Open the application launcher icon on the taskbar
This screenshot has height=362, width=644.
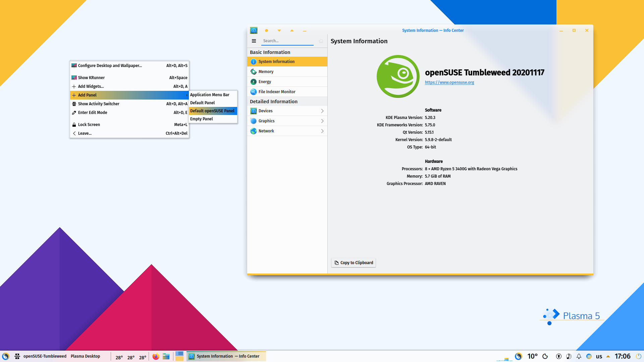pyautogui.click(x=6, y=356)
